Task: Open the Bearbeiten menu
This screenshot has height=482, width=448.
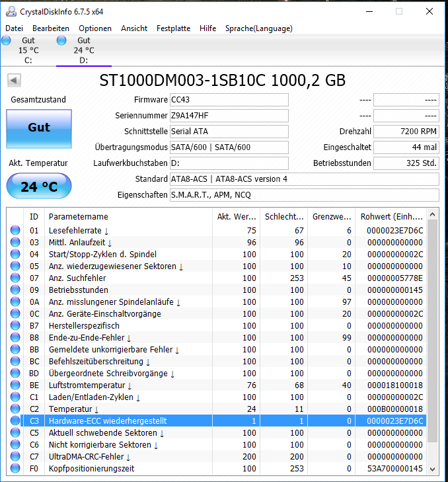Action: [x=51, y=28]
